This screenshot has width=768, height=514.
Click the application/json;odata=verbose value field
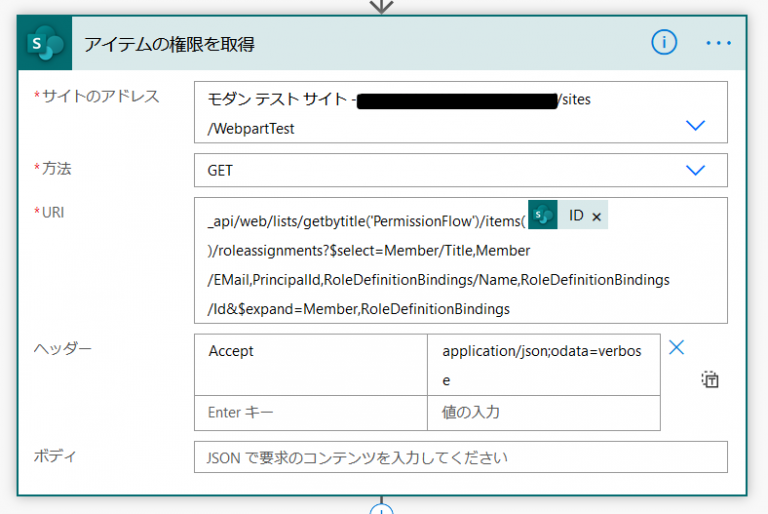coord(543,364)
